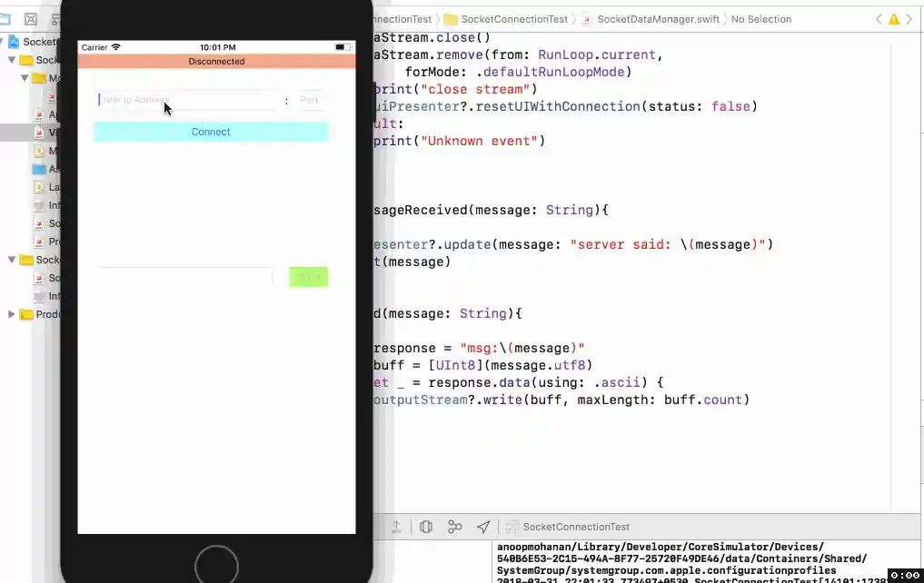This screenshot has height=583, width=924.
Task: Collapse the second Socket group triangle
Action: point(12,260)
